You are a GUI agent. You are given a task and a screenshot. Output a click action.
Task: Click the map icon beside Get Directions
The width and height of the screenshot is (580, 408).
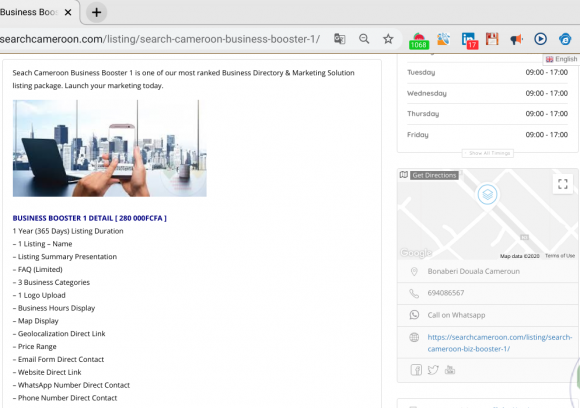point(404,175)
